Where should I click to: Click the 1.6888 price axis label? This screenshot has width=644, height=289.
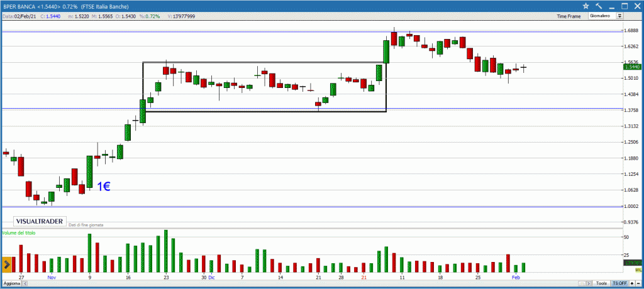click(x=633, y=31)
